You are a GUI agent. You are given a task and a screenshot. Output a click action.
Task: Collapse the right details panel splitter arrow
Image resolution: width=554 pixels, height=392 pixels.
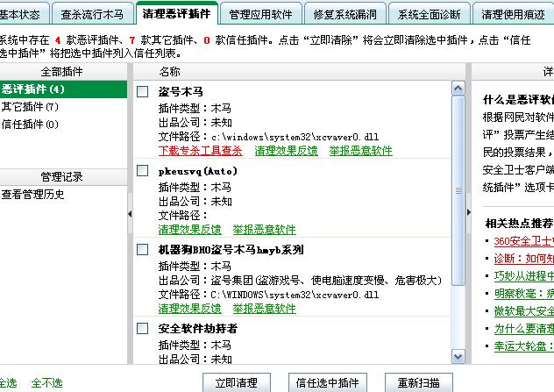tap(469, 213)
